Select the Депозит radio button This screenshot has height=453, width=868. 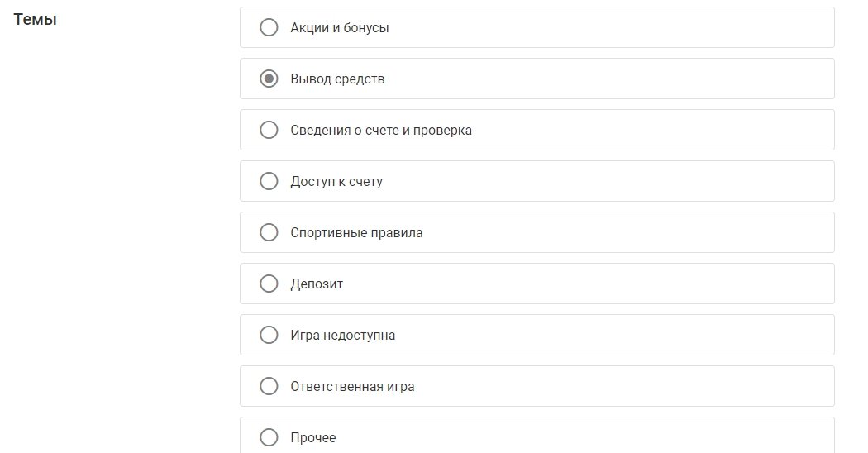coord(269,284)
